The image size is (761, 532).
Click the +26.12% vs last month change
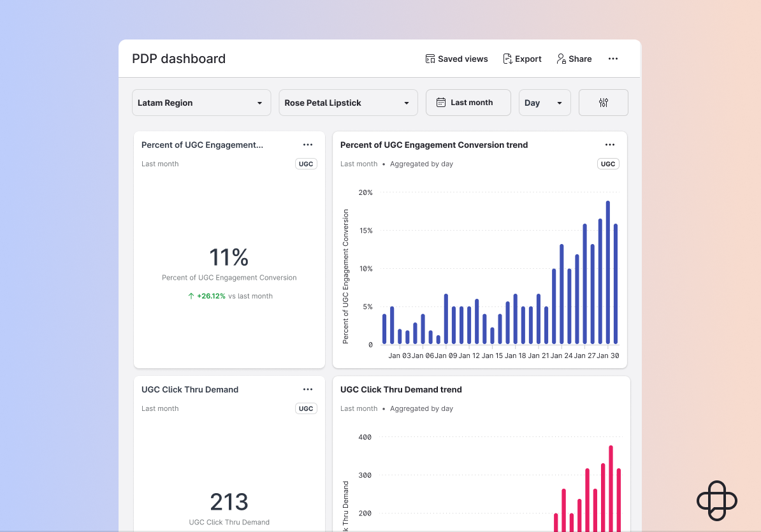tap(230, 296)
